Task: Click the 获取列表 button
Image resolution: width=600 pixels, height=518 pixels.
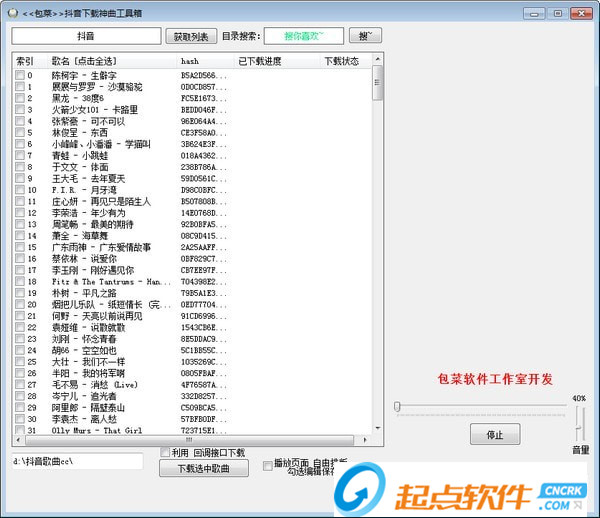Action: click(x=191, y=36)
